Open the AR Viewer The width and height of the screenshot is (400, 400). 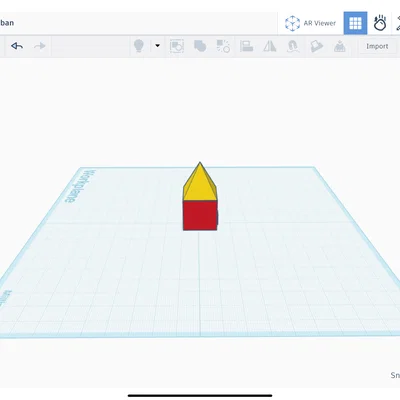(x=310, y=23)
